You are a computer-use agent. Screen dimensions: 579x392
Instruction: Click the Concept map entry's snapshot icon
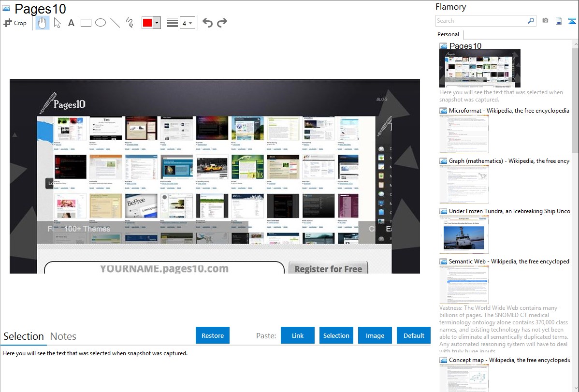click(443, 360)
